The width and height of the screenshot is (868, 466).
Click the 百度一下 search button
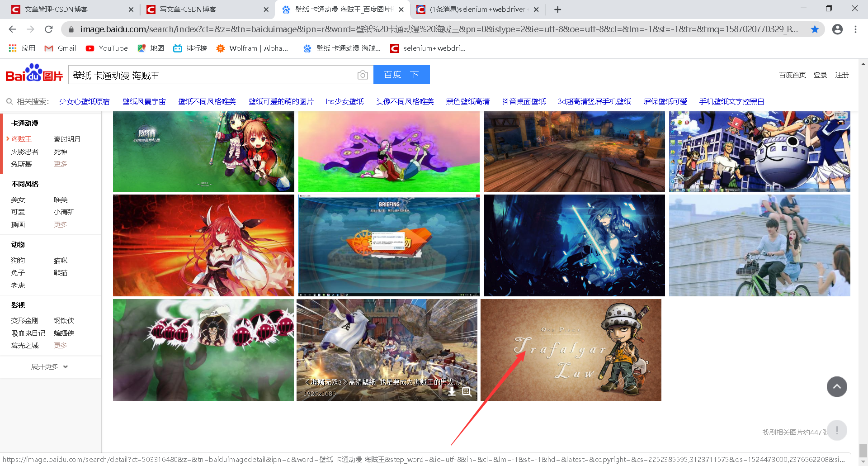(x=401, y=75)
